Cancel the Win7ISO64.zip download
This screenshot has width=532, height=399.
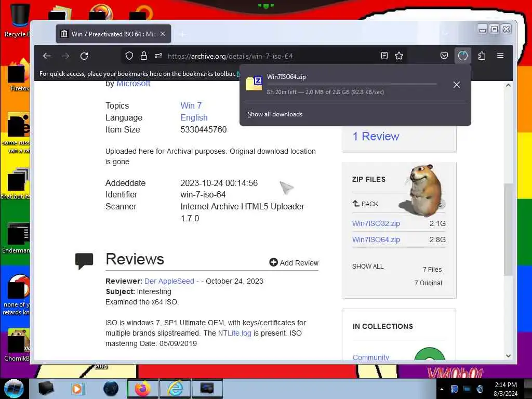click(x=457, y=85)
